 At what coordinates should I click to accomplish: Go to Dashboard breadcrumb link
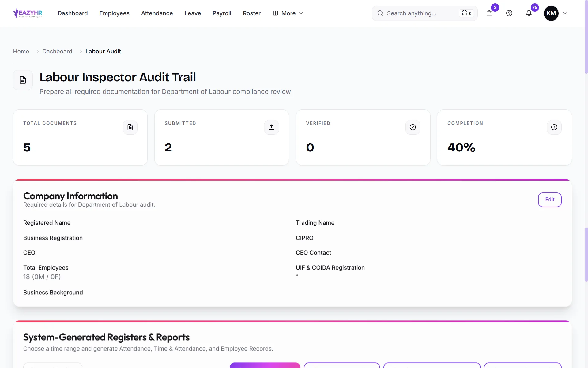coord(57,51)
